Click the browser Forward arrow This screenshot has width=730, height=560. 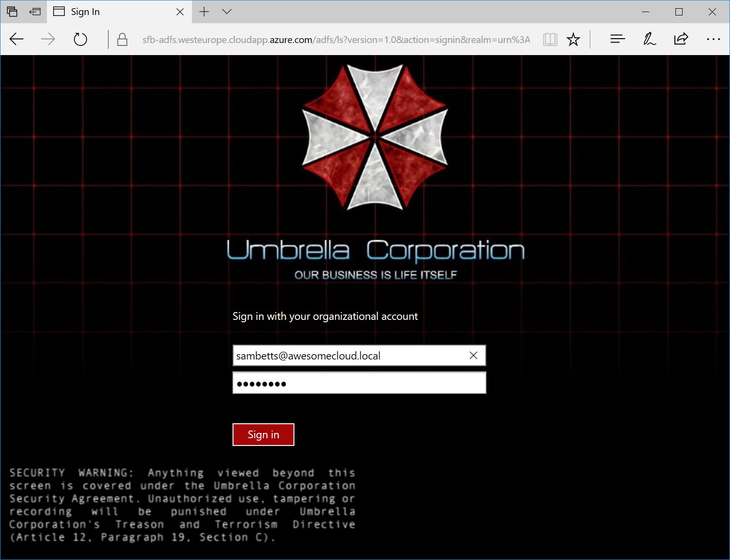(48, 39)
